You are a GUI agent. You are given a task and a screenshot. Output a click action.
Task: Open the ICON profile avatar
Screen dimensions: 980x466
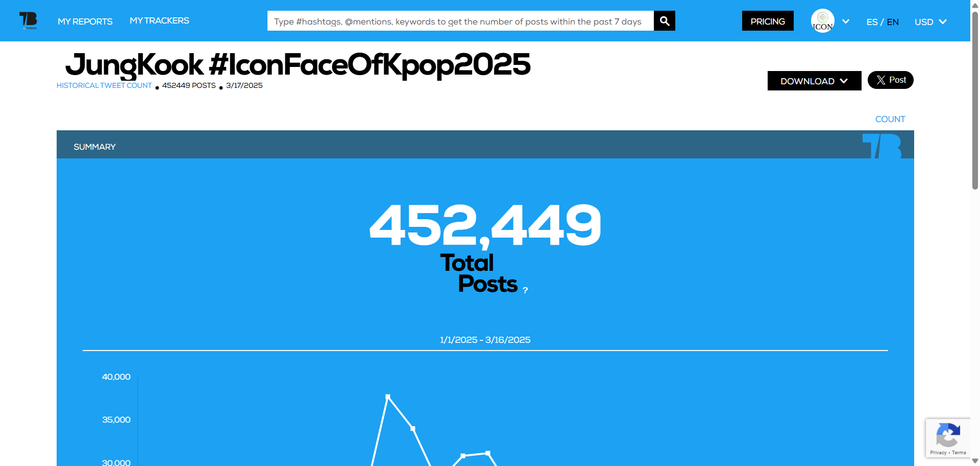[x=822, y=21]
